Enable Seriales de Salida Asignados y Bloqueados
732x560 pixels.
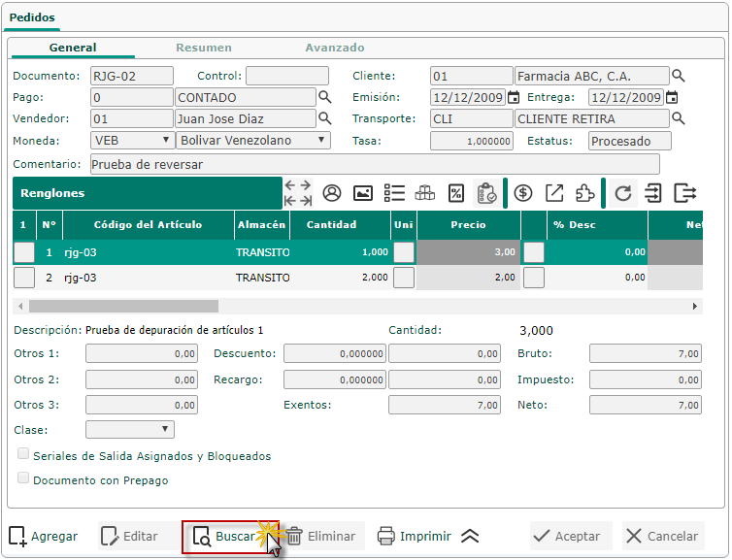[23, 455]
